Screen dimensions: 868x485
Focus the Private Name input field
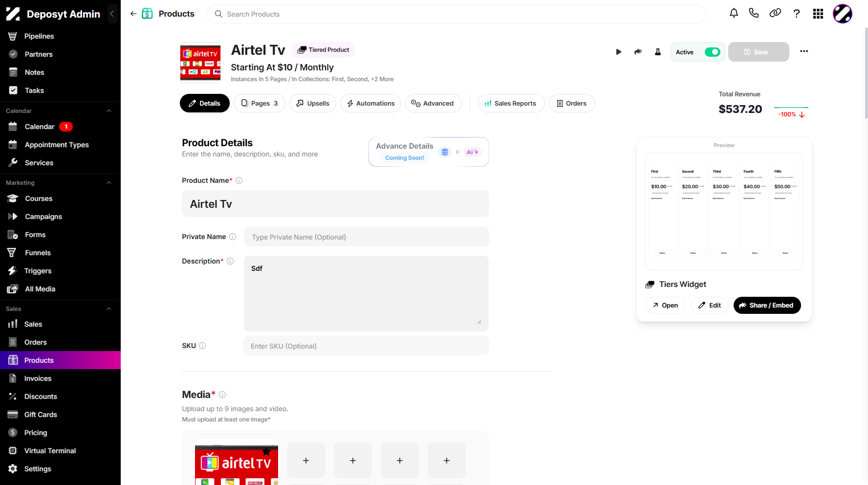tap(366, 237)
